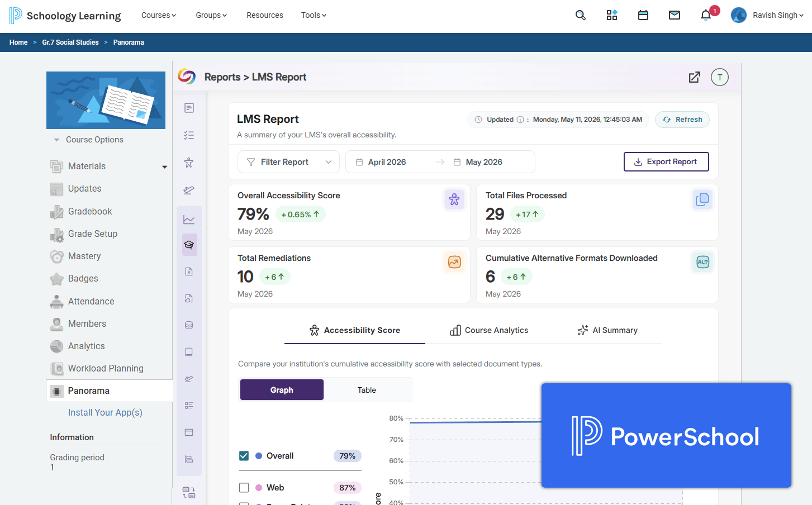Go to Home breadcrumb
Screen dimensions: 812x505
(x=18, y=42)
